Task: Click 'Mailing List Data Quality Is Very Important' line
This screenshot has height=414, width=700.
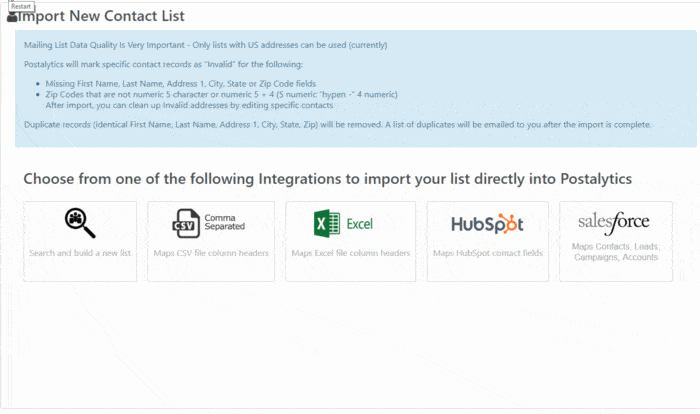Action: click(205, 45)
